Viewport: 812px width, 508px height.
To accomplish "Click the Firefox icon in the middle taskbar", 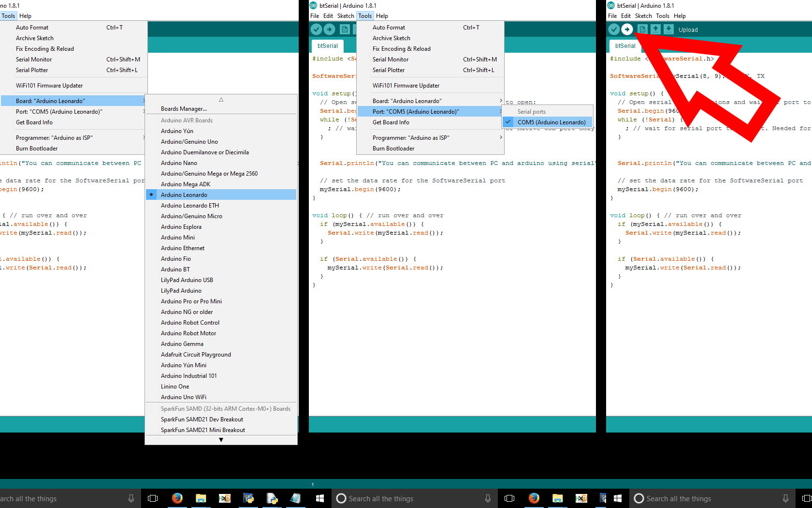I will (534, 498).
